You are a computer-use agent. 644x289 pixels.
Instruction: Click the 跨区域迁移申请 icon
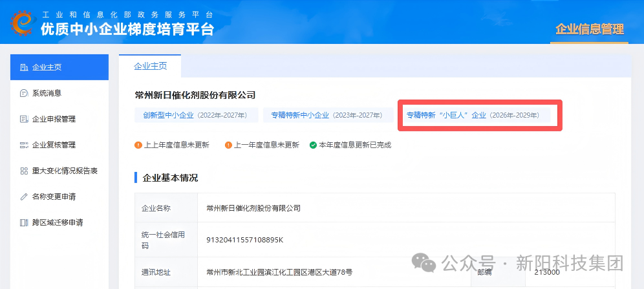pyautogui.click(x=24, y=222)
